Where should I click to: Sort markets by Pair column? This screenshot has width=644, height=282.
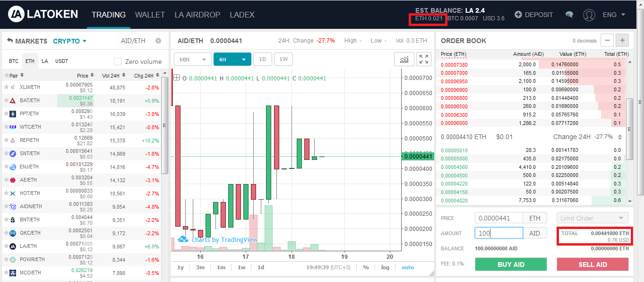(x=17, y=75)
